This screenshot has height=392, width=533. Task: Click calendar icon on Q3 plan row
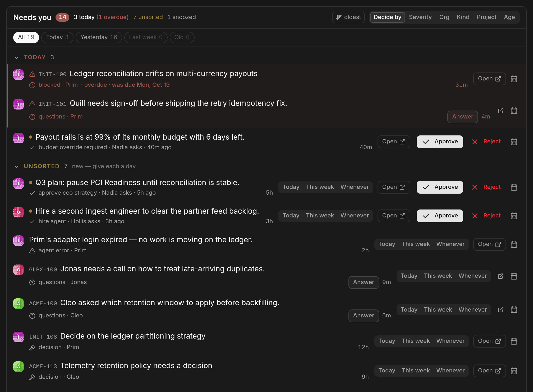tap(514, 187)
